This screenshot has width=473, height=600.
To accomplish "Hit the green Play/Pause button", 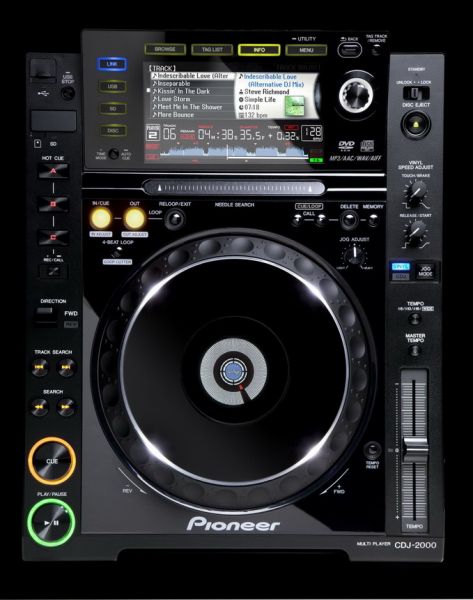I will pyautogui.click(x=51, y=523).
